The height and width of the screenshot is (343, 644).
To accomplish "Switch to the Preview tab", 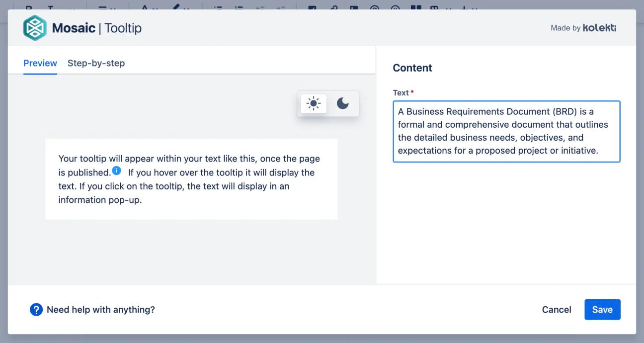I will [40, 63].
